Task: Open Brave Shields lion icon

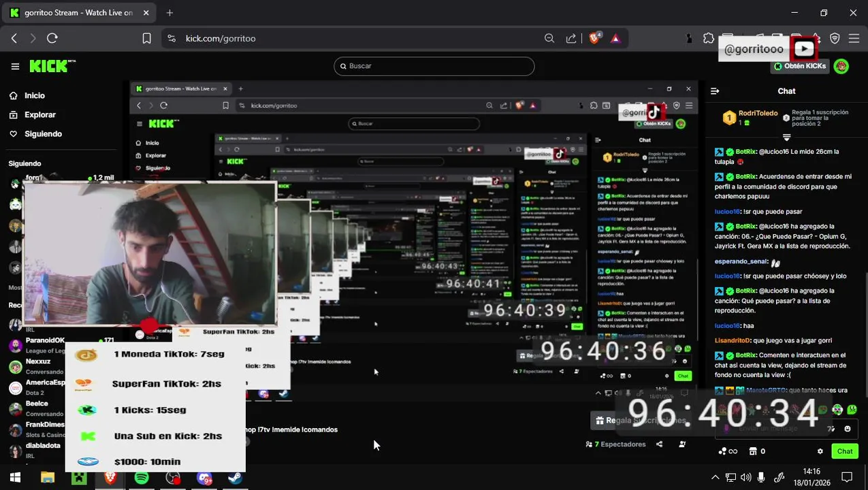Action: click(x=595, y=39)
